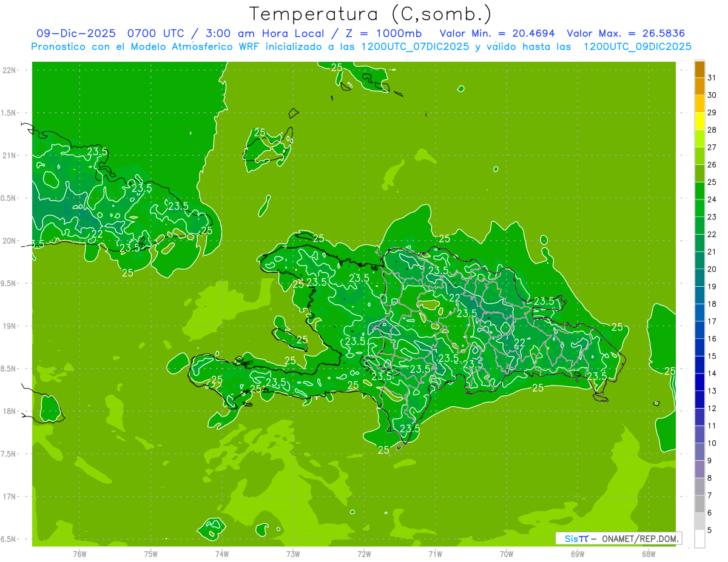Click orange legend swatch between 30 and 31

[699, 86]
